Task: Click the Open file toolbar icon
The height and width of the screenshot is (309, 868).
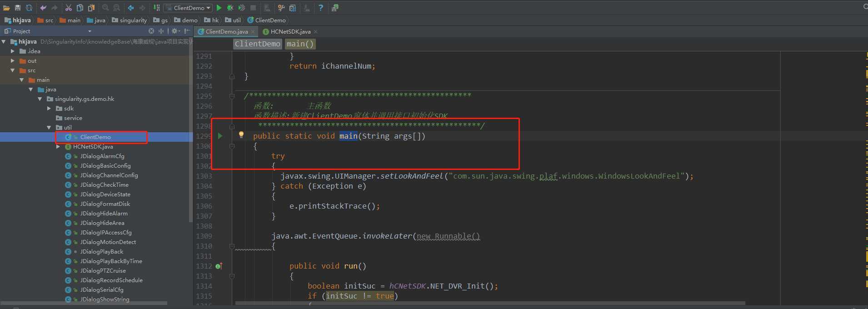Action: (6, 8)
